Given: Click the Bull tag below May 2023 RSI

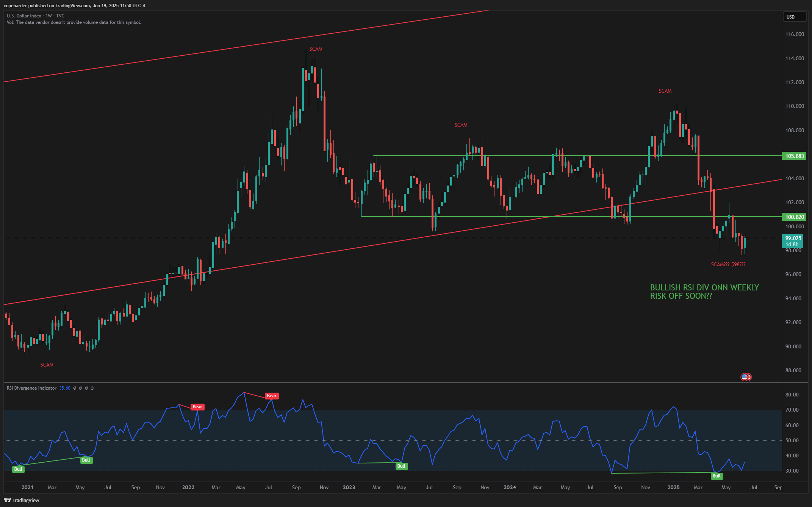Looking at the screenshot, I should coord(401,466).
